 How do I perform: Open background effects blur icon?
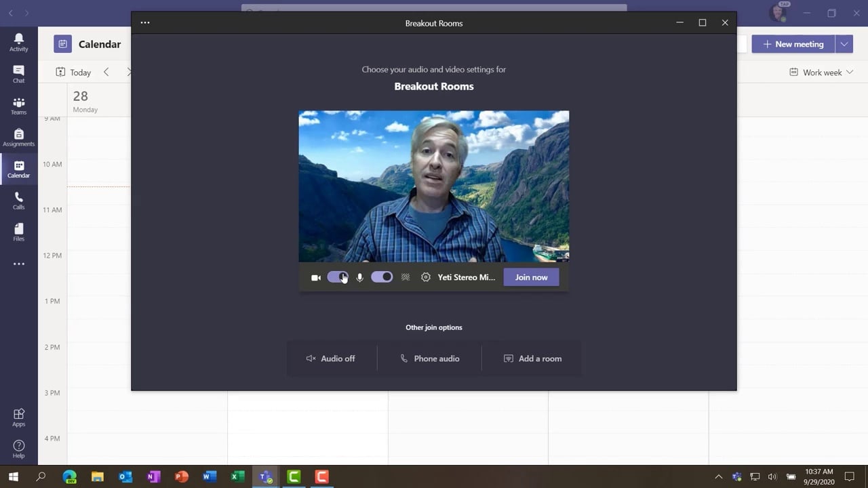click(x=406, y=277)
